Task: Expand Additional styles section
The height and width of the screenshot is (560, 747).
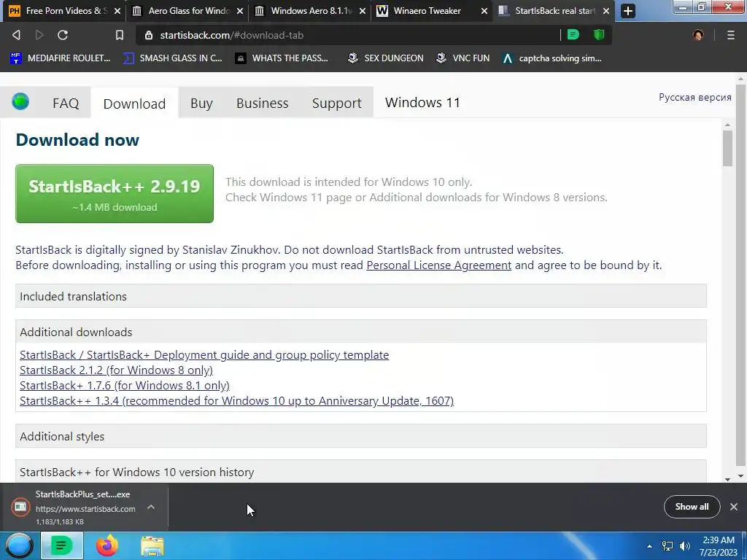Action: 360,436
